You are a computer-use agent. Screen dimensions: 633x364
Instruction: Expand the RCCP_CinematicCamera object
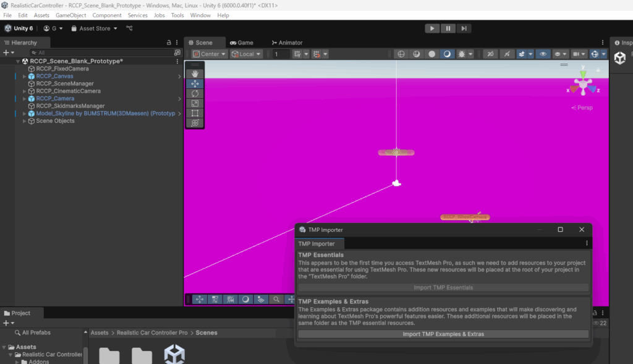(24, 91)
